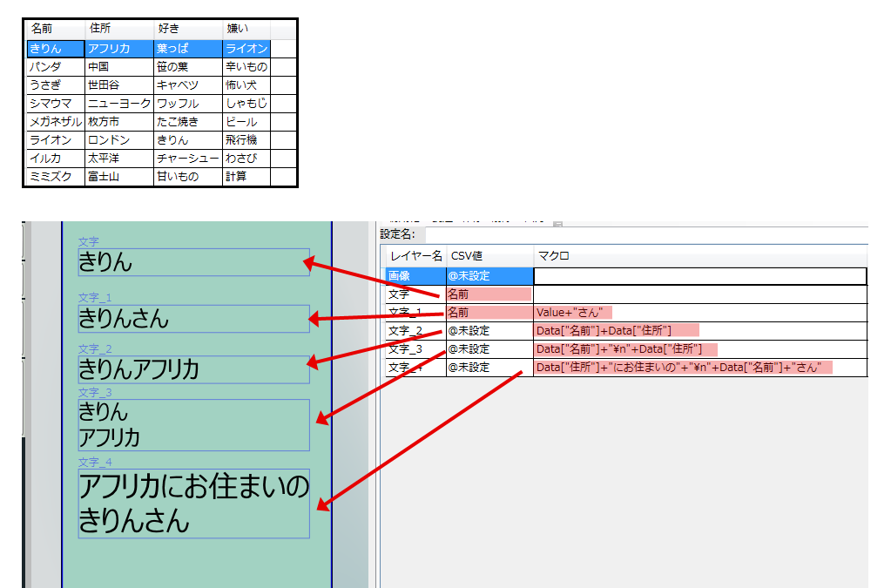Select the きりんアフリカ text layer on canvas
The height and width of the screenshot is (588, 891).
coord(193,369)
